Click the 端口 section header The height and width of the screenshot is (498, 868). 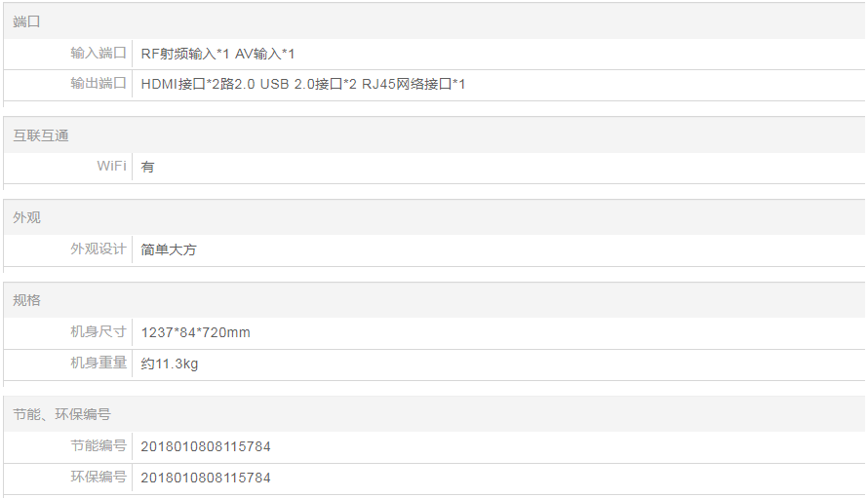coord(27,21)
